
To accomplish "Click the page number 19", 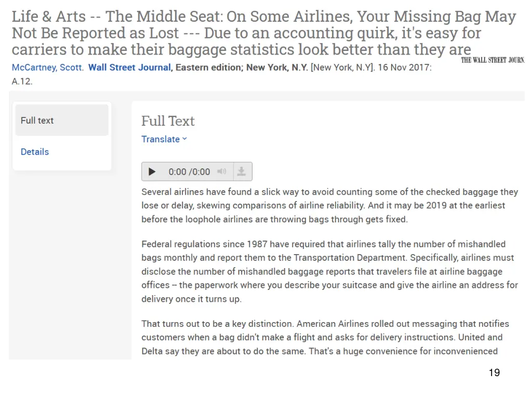I will (x=495, y=373).
